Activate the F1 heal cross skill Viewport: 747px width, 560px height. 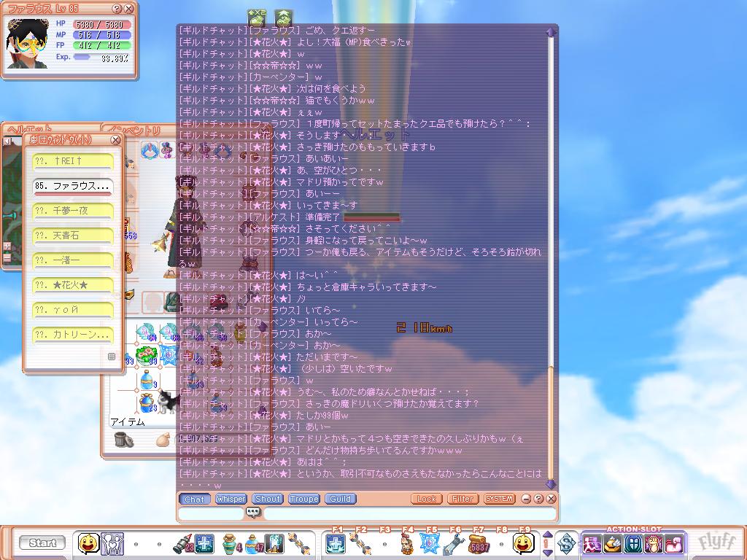click(336, 544)
